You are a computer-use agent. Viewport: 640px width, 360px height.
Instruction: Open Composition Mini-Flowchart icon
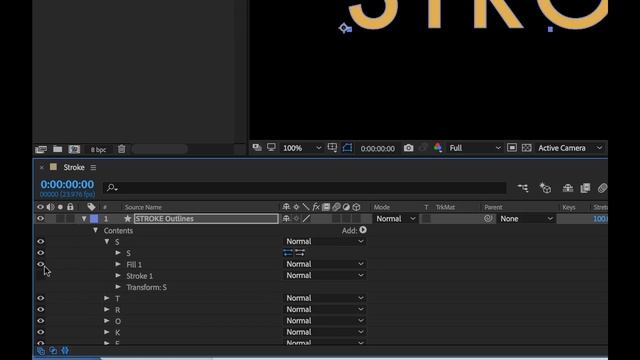point(523,188)
